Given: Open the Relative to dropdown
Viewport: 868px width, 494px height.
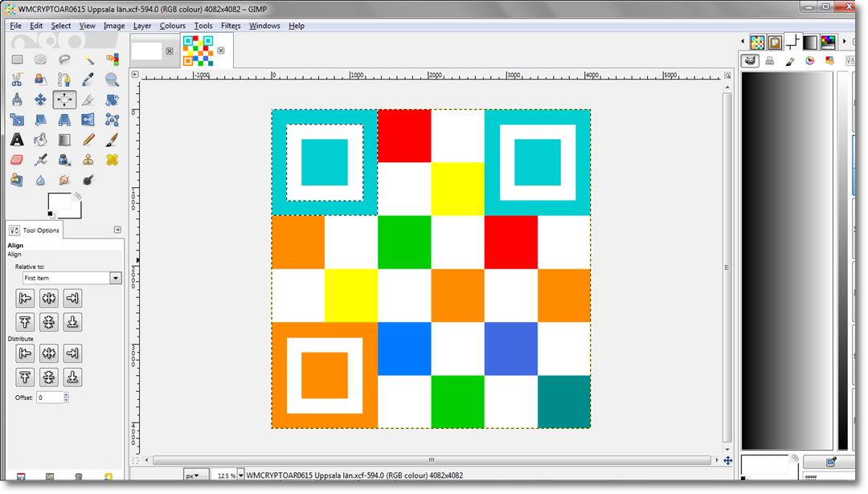Looking at the screenshot, I should (x=72, y=278).
